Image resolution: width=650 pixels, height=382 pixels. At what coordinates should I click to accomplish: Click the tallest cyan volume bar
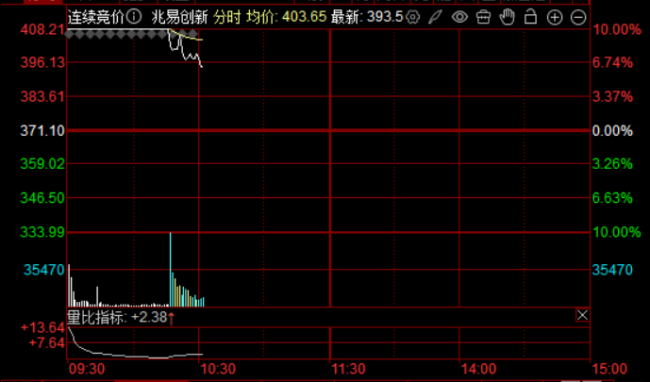[x=170, y=269]
